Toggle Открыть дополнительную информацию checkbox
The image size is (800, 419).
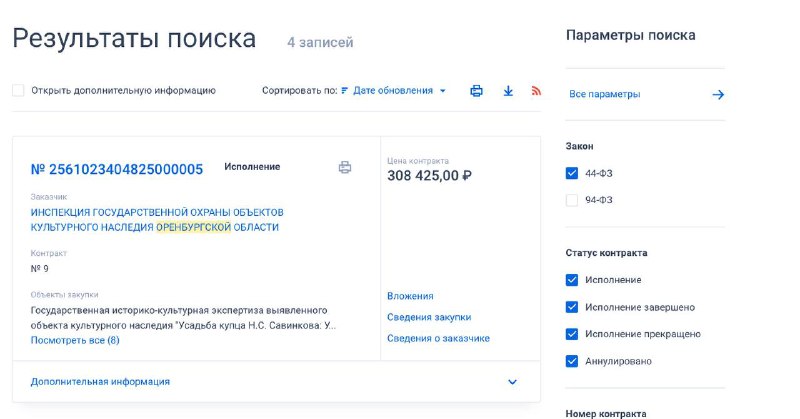coord(18,90)
